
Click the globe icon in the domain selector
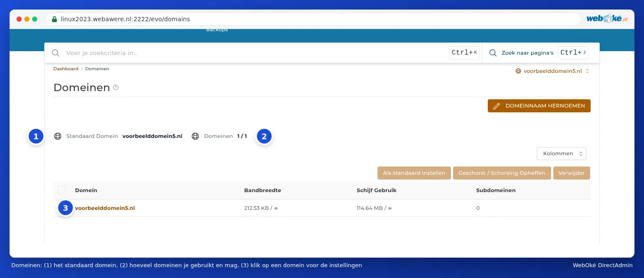[518, 71]
